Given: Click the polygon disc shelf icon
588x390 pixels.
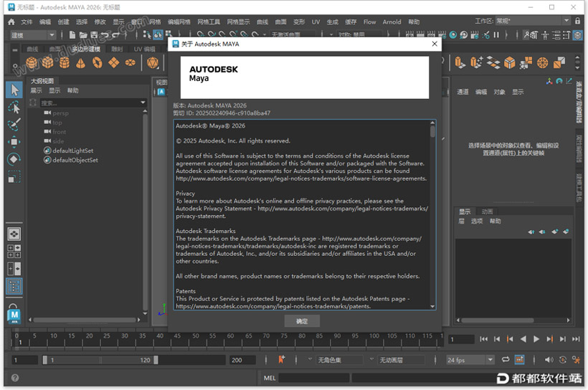Looking at the screenshot, I should pos(130,62).
